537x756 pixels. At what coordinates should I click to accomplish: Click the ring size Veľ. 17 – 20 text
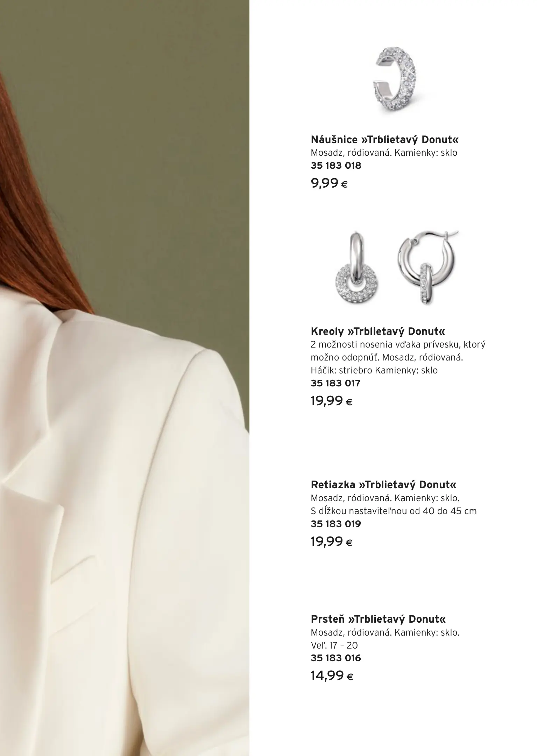tap(334, 645)
